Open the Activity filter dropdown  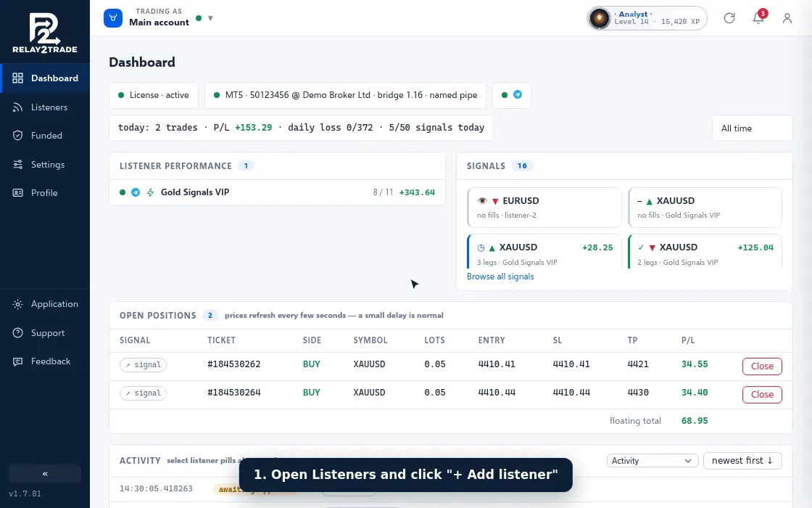(652, 461)
